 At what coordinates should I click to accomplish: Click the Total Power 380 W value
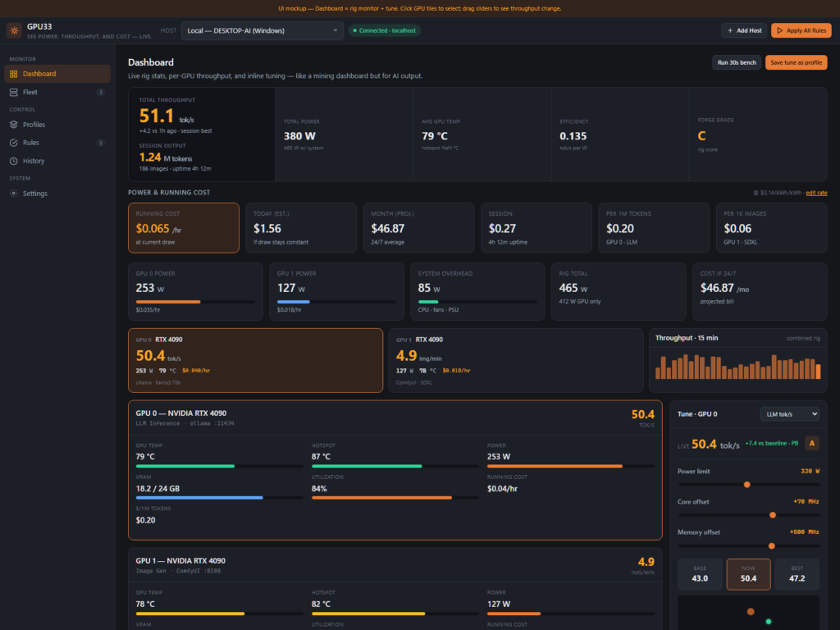[x=299, y=136]
